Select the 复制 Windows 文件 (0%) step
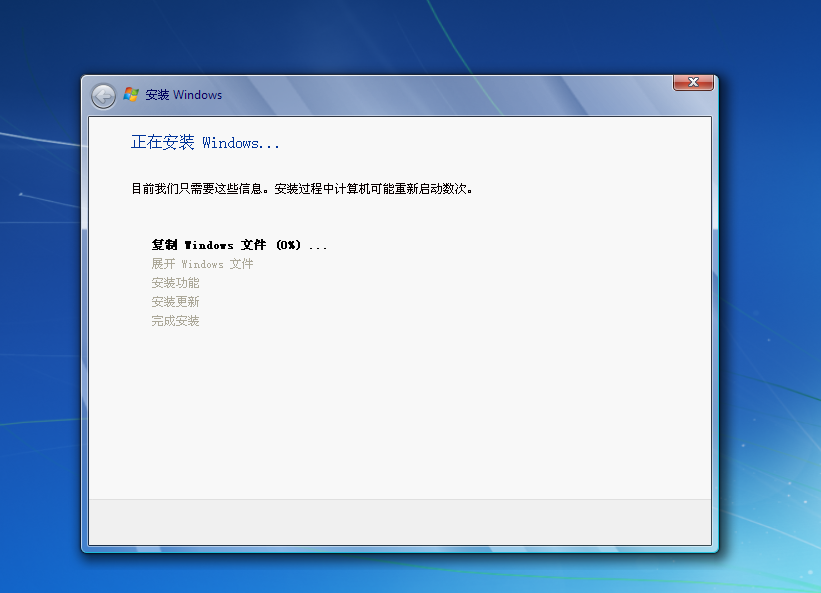Screen dimensions: 821x593 (239, 245)
